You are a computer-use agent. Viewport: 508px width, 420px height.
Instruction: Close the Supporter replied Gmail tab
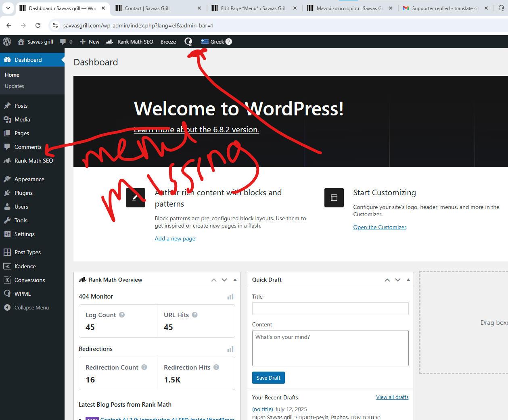tap(486, 8)
